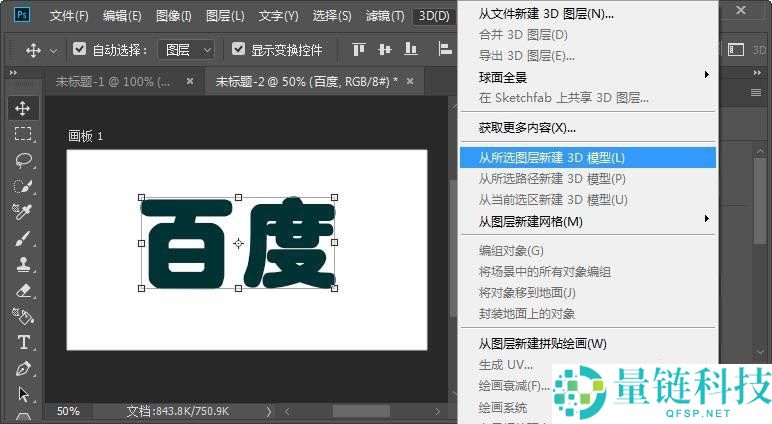Select the Brush tool

tap(23, 238)
